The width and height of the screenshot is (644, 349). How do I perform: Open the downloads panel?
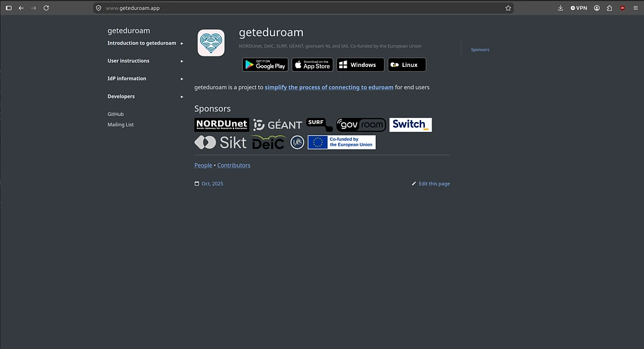tap(560, 8)
